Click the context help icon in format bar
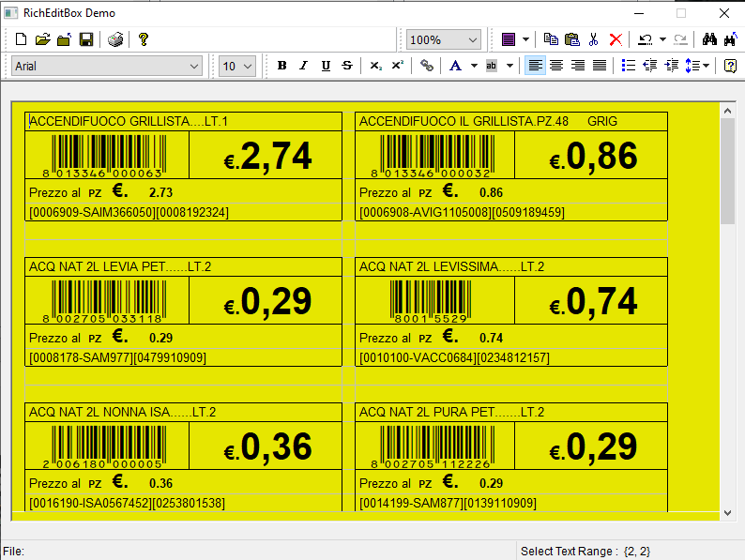Viewport: 745px width, 560px height. 730,66
